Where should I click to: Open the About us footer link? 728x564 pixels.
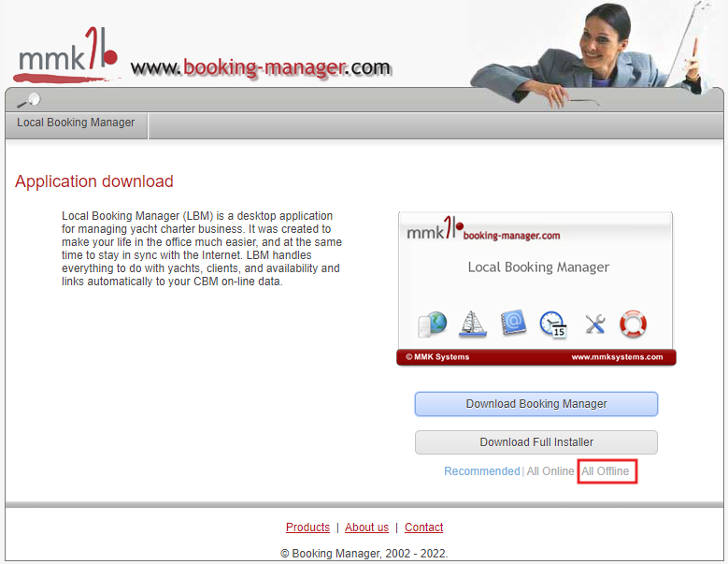point(366,528)
